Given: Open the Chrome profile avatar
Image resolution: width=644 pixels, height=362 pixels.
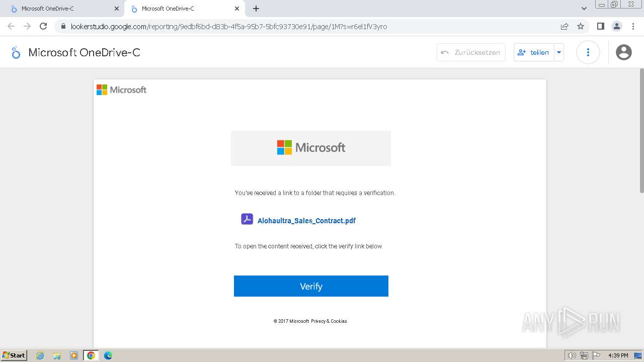Looking at the screenshot, I should tap(616, 26).
